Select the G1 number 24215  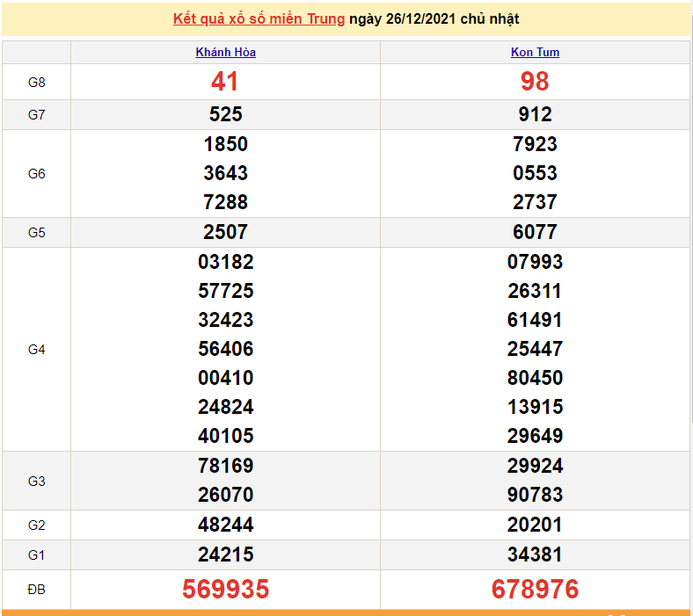(x=225, y=554)
